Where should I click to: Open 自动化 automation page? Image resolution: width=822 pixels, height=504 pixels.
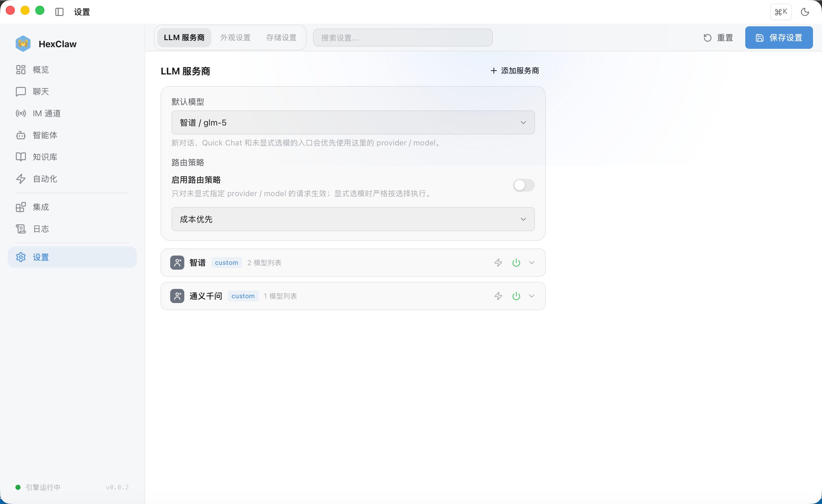pos(72,179)
